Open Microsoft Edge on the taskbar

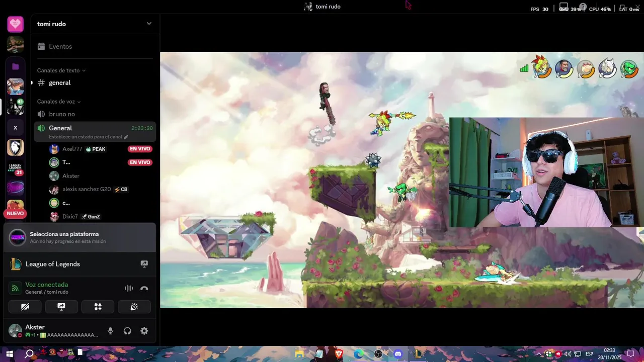pyautogui.click(x=359, y=354)
